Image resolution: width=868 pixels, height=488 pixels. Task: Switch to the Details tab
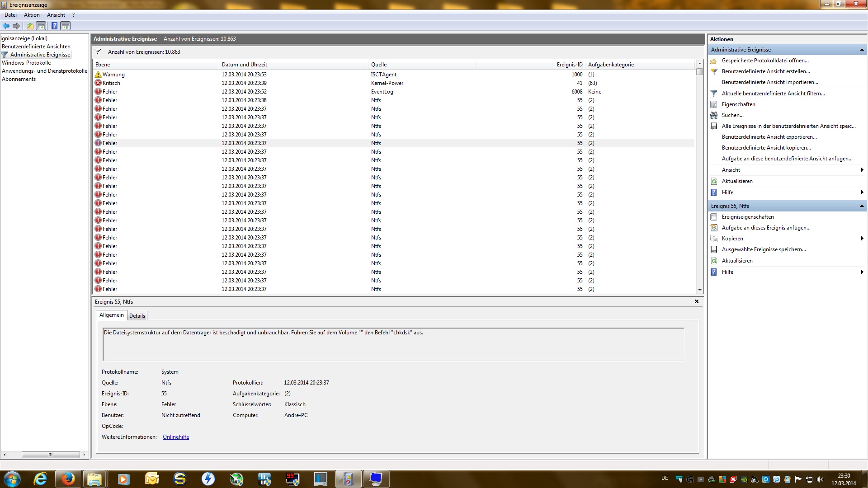pos(137,316)
